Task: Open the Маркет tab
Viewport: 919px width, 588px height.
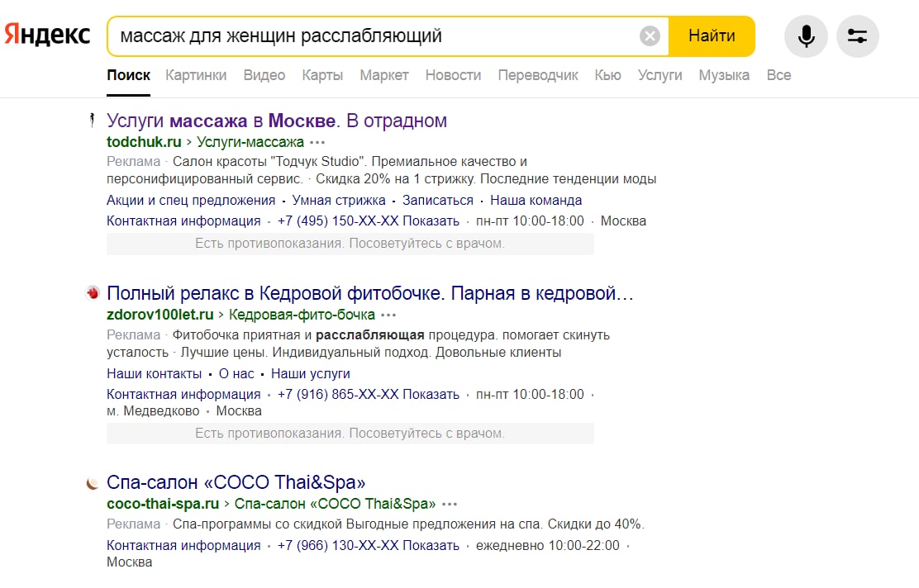Action: click(384, 75)
